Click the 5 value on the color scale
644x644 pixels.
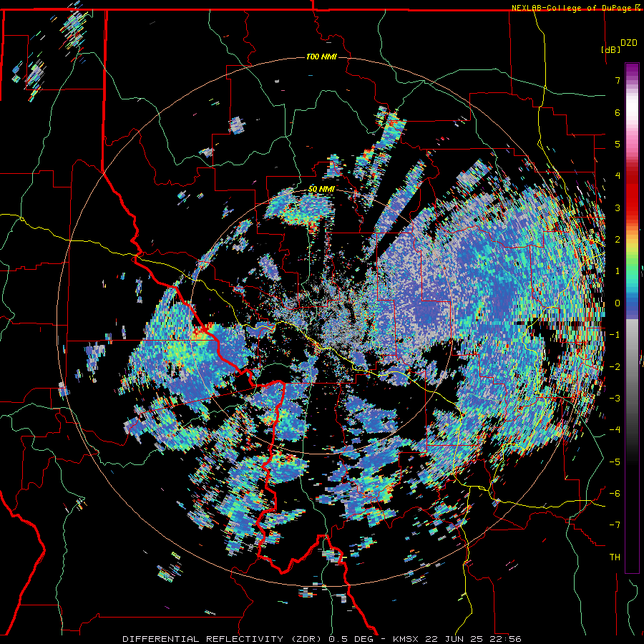[618, 144]
